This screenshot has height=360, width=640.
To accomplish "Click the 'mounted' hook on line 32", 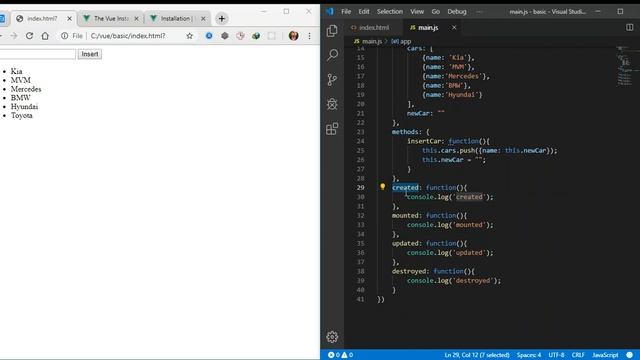I will 405,215.
